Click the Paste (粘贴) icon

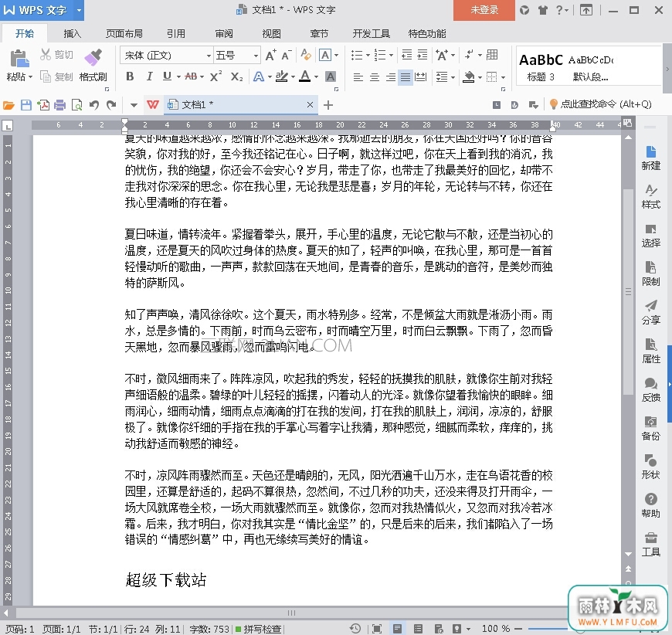click(20, 59)
